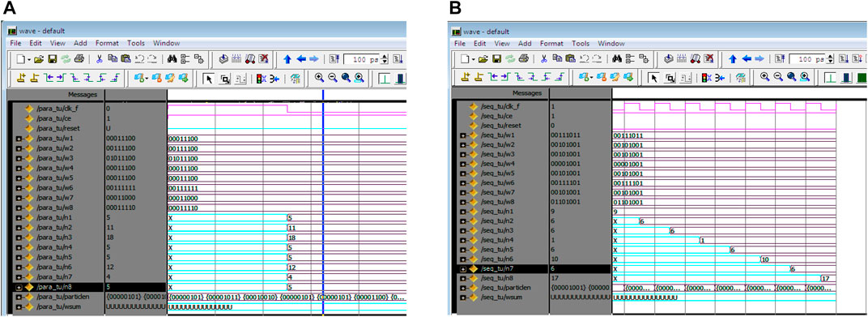Toggle zoom mode box icon in seq_tu toolbar
868x317 pixels.
(670, 78)
